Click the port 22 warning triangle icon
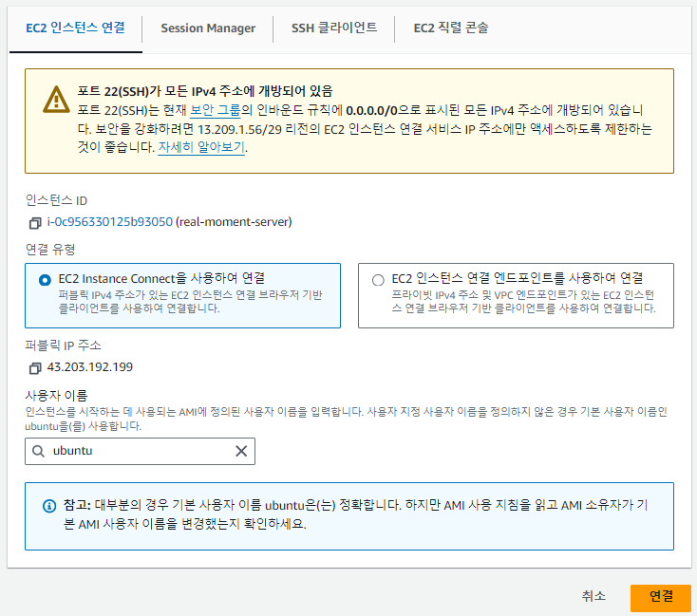The image size is (697, 616). pos(56,100)
